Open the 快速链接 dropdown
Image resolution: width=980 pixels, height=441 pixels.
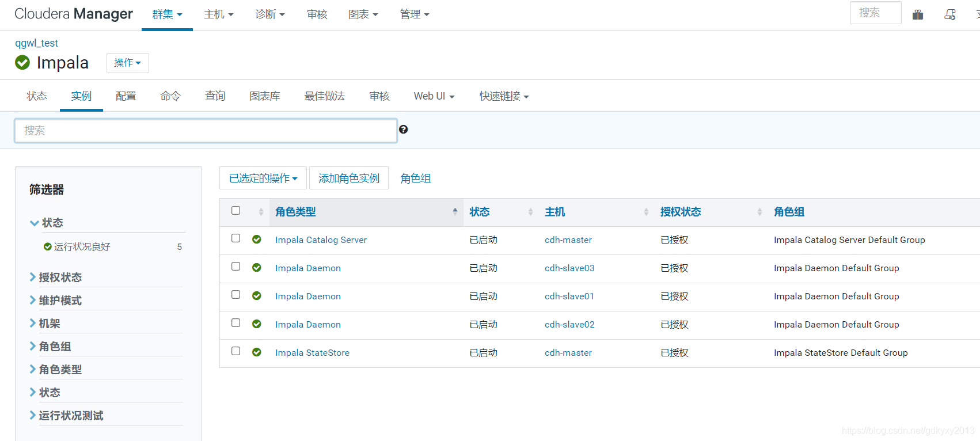tap(504, 96)
